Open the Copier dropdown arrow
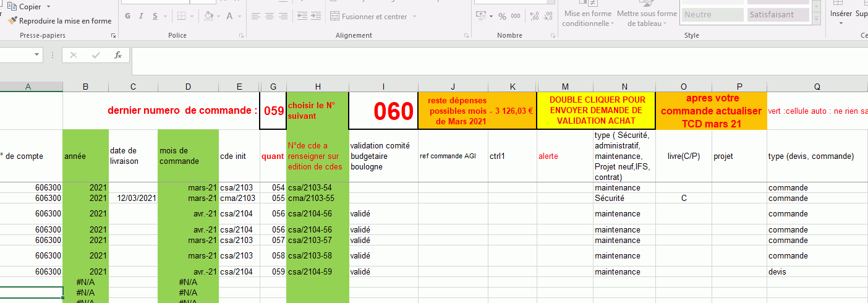868x303 pixels. point(48,7)
